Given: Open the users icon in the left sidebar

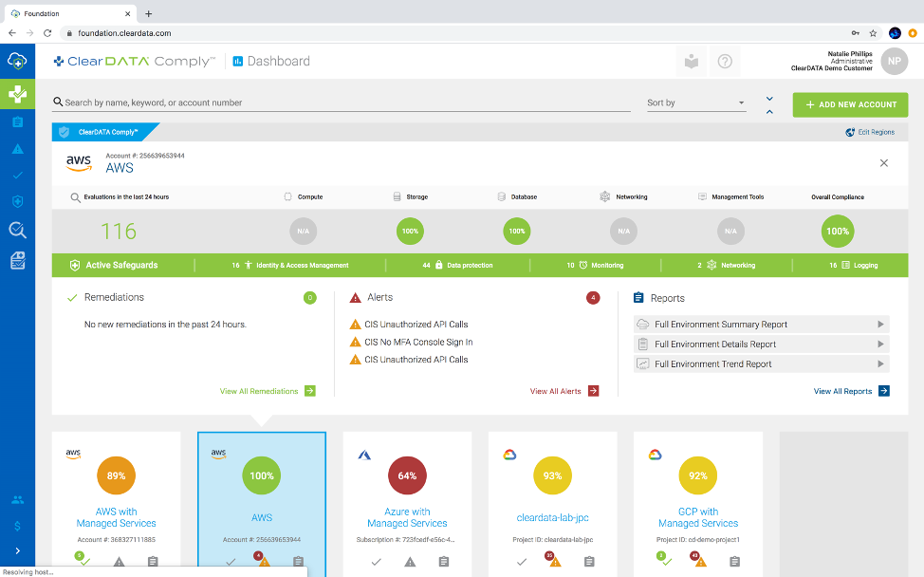Looking at the screenshot, I should tap(18, 500).
